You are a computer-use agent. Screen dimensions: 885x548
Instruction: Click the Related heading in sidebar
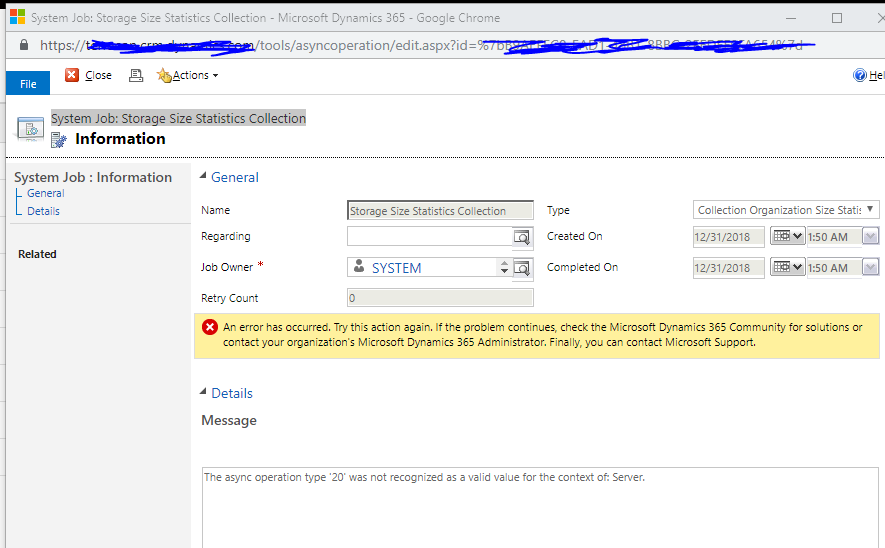pyautogui.click(x=37, y=254)
